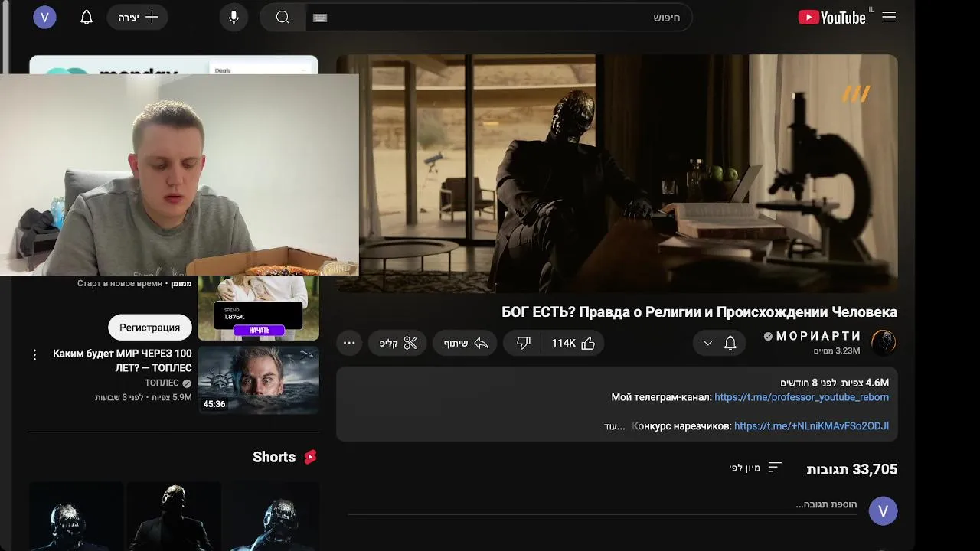Click the add a comment field
Image resolution: width=980 pixels, height=551 pixels.
point(603,505)
